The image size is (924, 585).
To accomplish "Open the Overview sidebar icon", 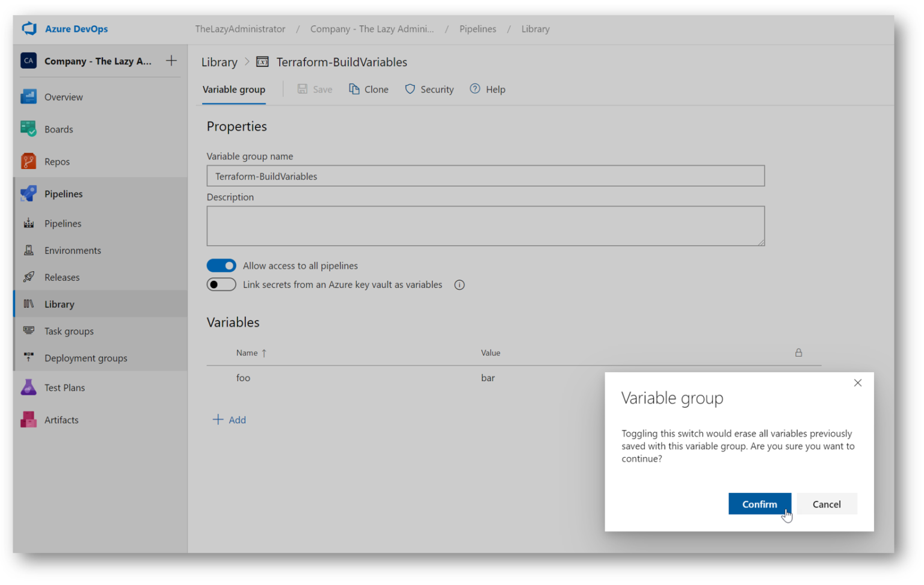I will [28, 97].
